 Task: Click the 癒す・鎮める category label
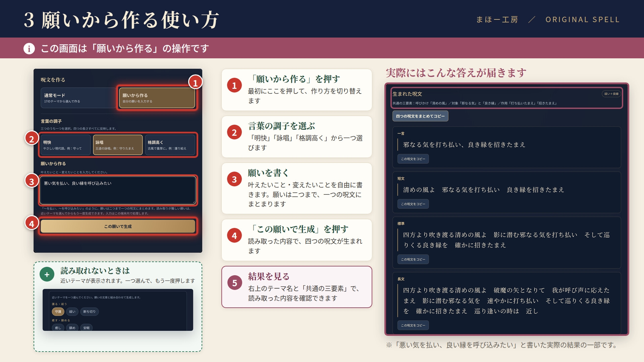point(61,320)
